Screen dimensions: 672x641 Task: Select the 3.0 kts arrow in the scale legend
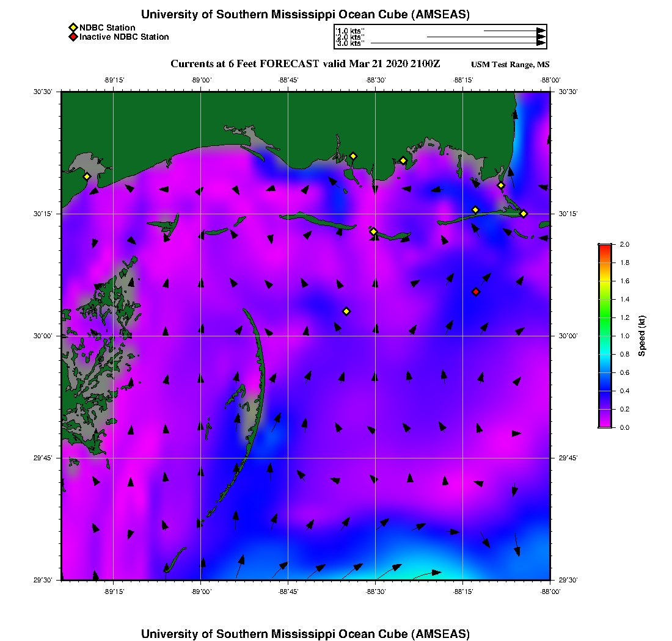click(x=458, y=43)
